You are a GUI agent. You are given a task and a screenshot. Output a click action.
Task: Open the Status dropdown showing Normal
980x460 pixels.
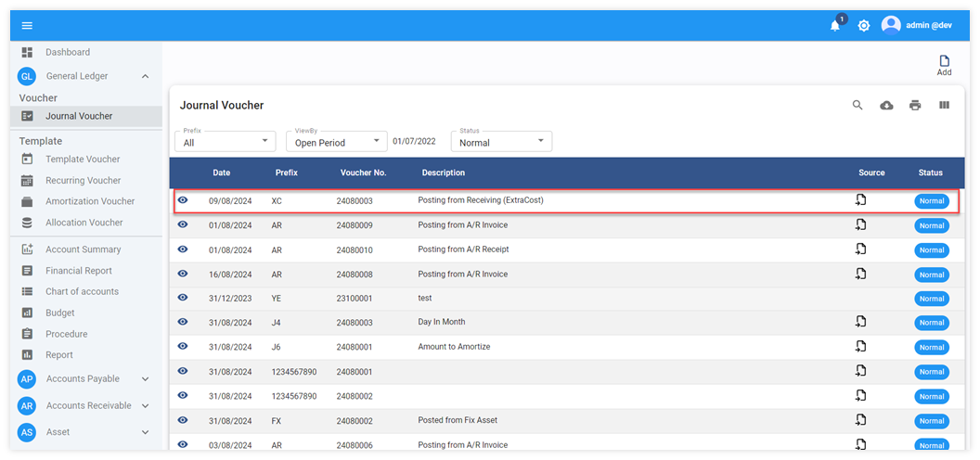tap(501, 142)
